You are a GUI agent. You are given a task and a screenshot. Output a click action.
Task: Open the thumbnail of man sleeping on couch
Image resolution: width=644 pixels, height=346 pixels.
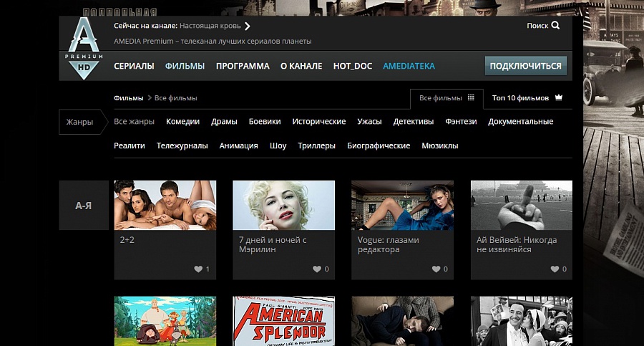click(x=402, y=322)
